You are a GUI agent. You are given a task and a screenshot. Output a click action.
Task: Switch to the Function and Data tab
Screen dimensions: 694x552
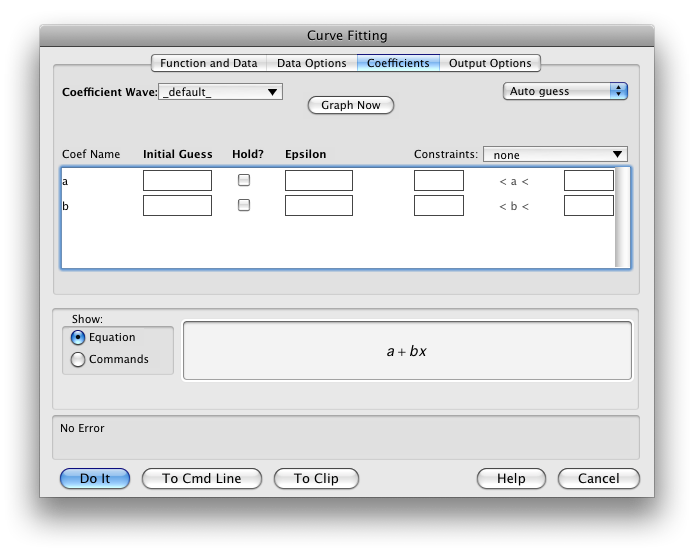(x=208, y=63)
